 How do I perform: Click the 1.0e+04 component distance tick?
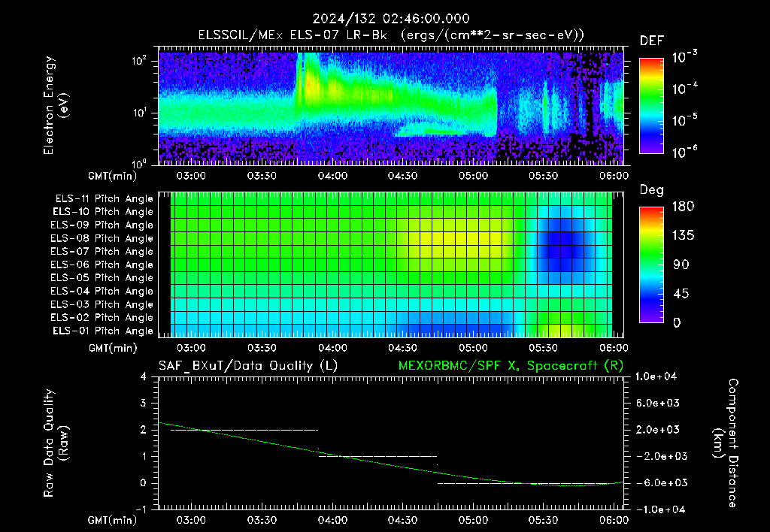coord(656,376)
